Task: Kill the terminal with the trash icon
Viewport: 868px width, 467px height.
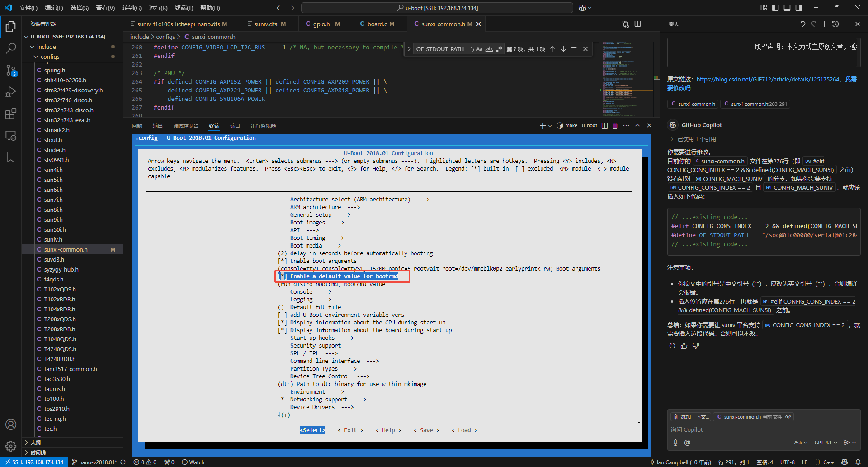Action: coord(615,125)
